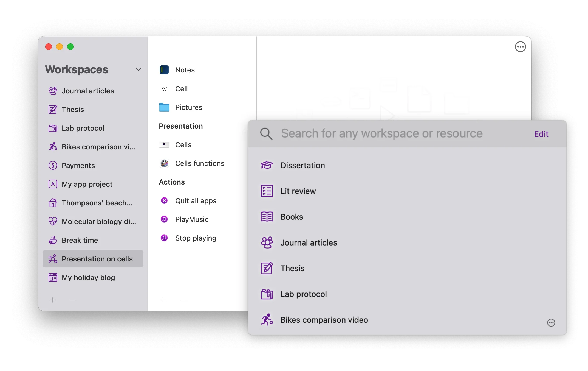The height and width of the screenshot is (371, 588).
Task: Open the Workspaces header chevron
Action: [138, 69]
